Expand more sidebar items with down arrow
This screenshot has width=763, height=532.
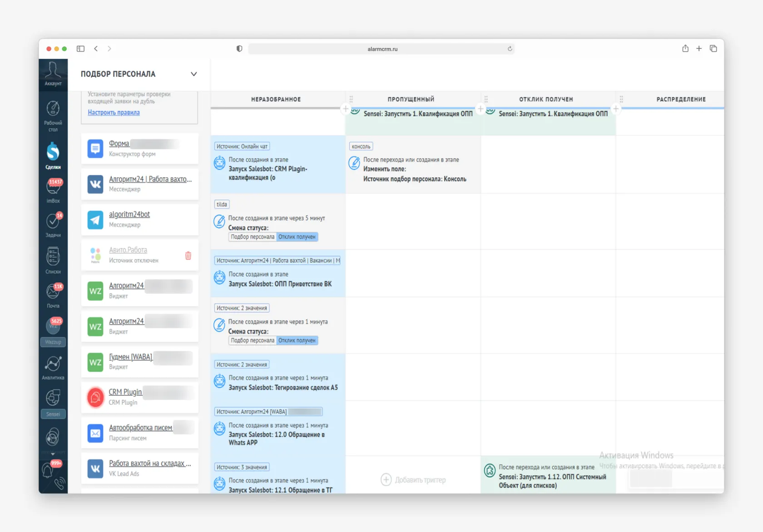pos(53,454)
